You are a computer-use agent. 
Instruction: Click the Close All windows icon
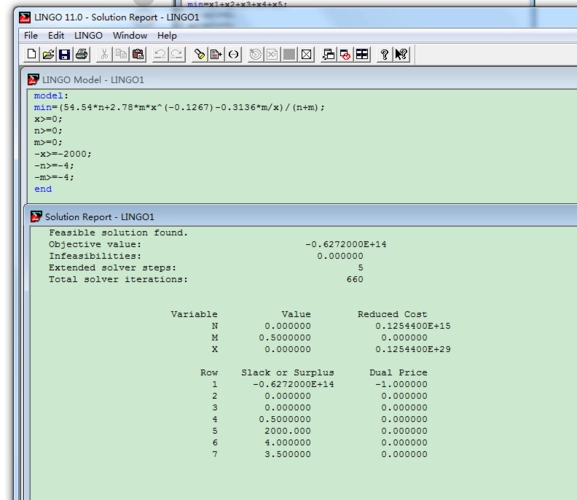click(345, 54)
